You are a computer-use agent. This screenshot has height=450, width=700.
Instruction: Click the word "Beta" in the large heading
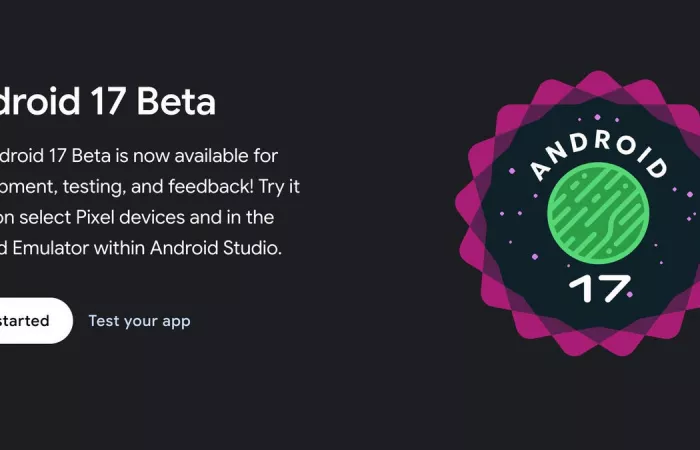[x=176, y=101]
